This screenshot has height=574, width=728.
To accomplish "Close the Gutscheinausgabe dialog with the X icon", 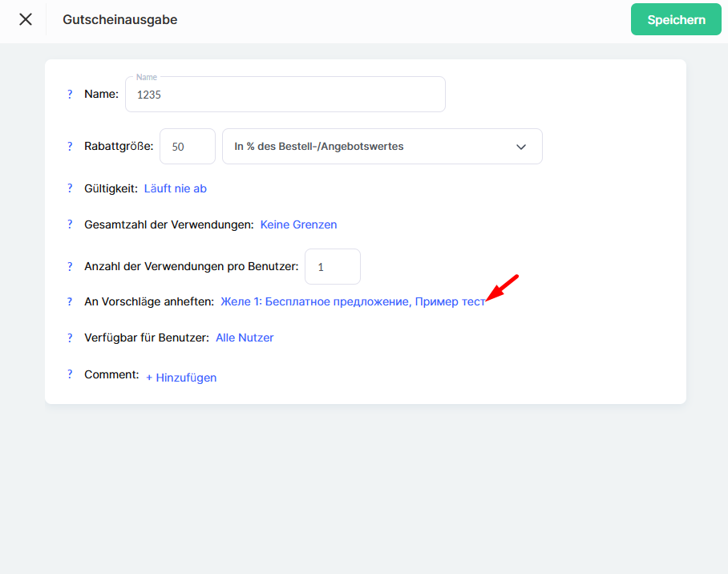I will tap(26, 19).
